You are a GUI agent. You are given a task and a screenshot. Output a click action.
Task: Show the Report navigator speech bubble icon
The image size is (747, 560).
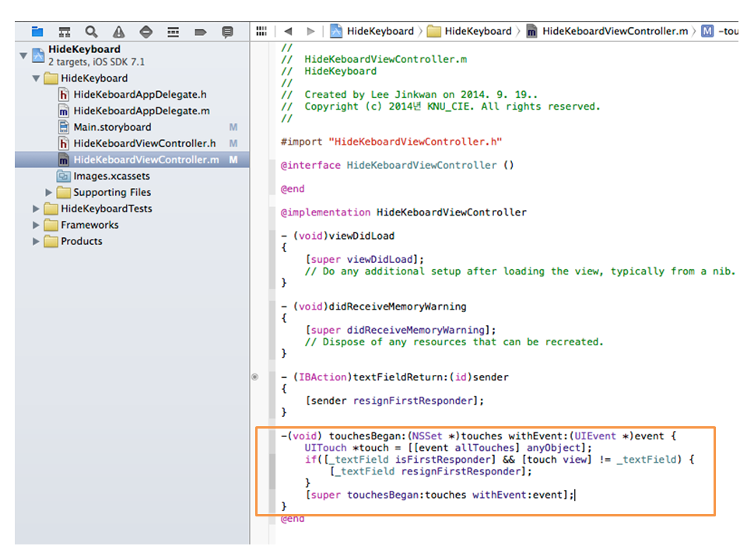tap(227, 32)
